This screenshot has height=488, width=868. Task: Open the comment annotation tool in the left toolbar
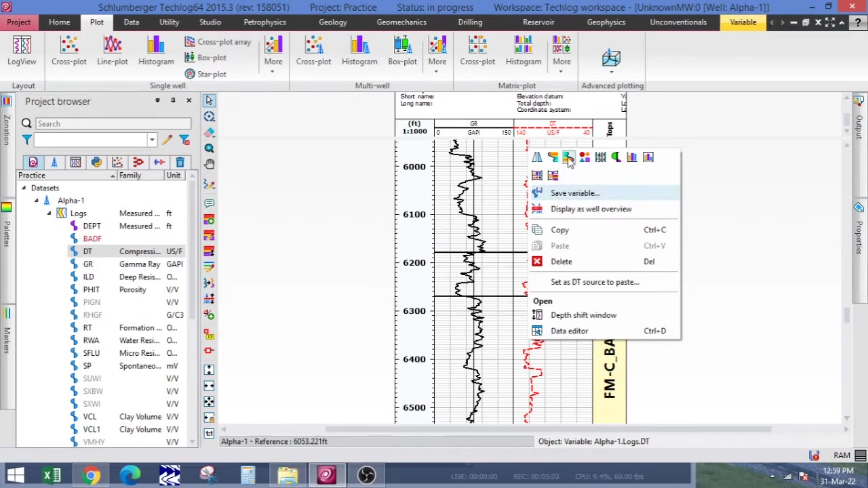[209, 203]
